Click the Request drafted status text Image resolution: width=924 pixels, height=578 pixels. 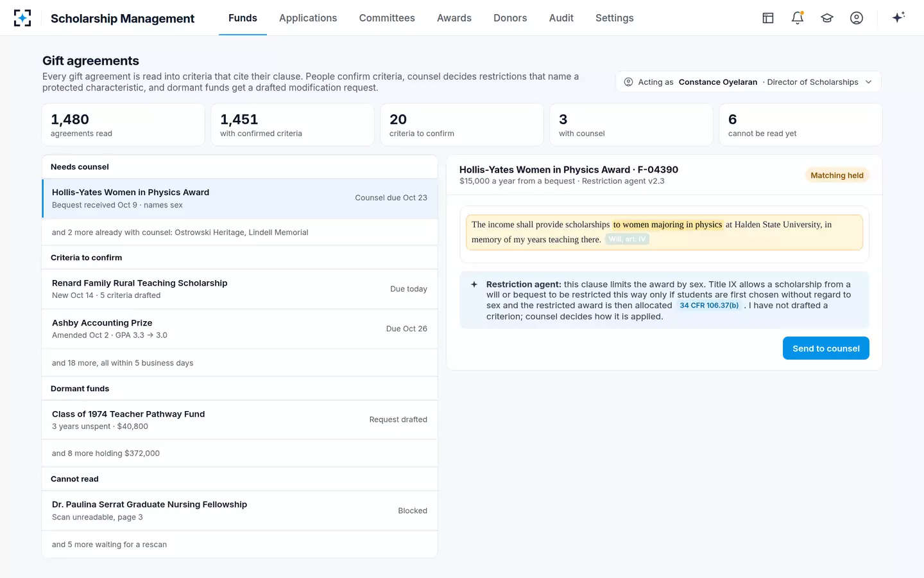[x=398, y=419]
